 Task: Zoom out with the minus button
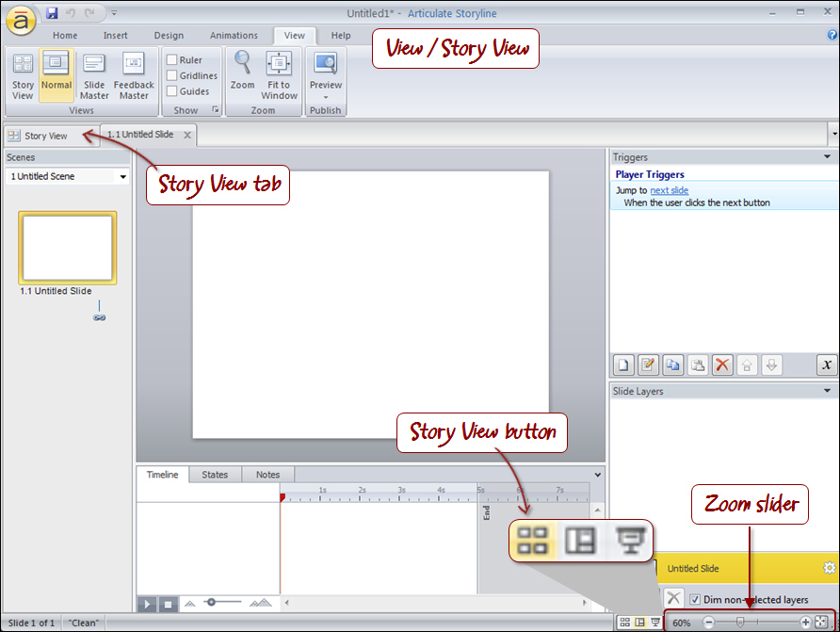click(708, 623)
